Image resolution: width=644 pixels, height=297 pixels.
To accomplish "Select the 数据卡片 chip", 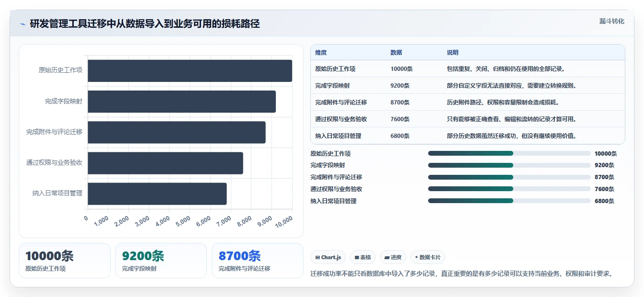I will 428,257.
